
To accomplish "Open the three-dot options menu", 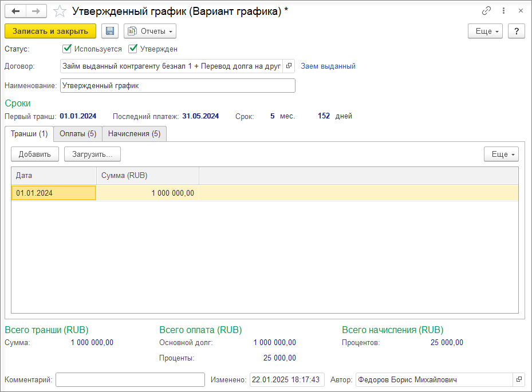I will (x=503, y=11).
